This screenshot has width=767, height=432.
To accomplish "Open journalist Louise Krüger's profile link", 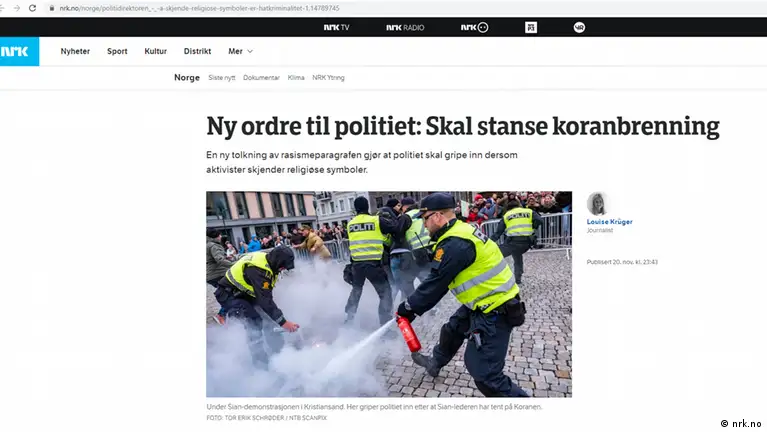I will (609, 222).
